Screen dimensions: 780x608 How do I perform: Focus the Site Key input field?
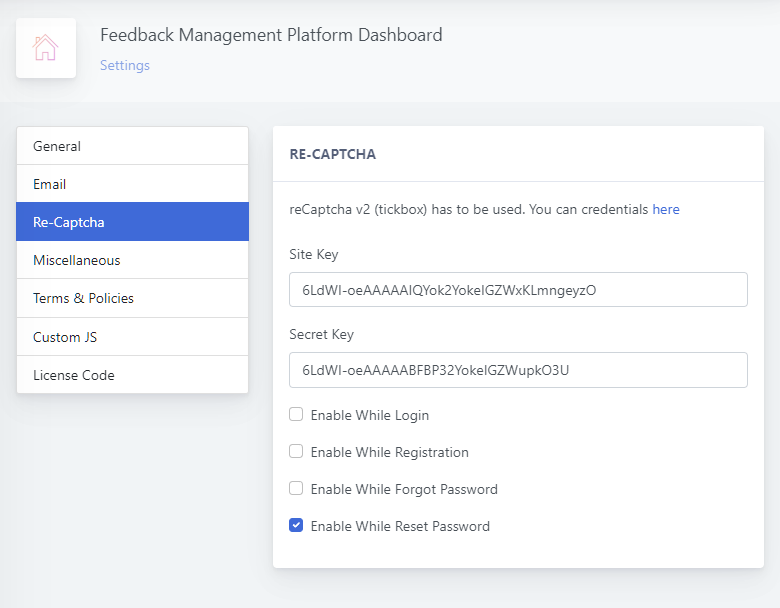click(x=518, y=290)
